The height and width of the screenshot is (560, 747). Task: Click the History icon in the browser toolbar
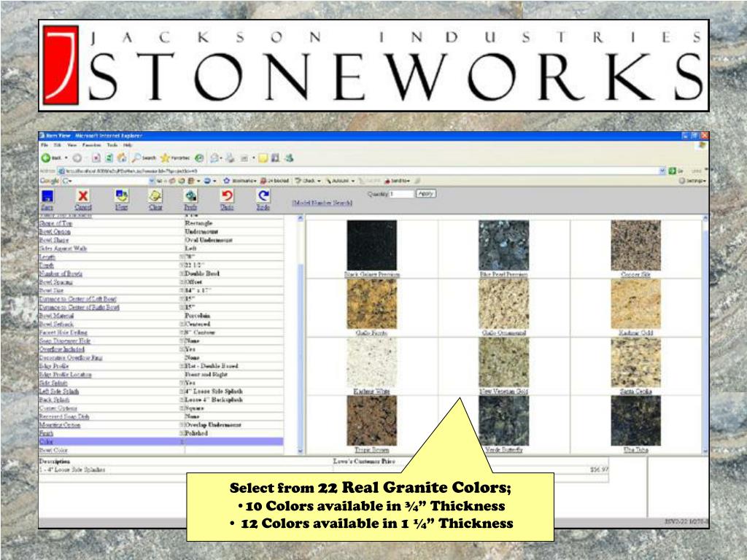(x=199, y=157)
